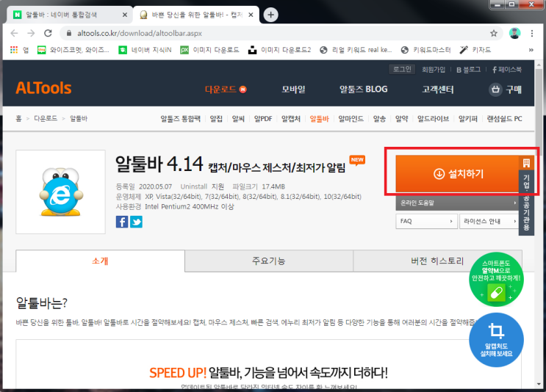Screen dimensions: 546x392
Task: Switch to the 소개 tab
Action: [x=100, y=261]
